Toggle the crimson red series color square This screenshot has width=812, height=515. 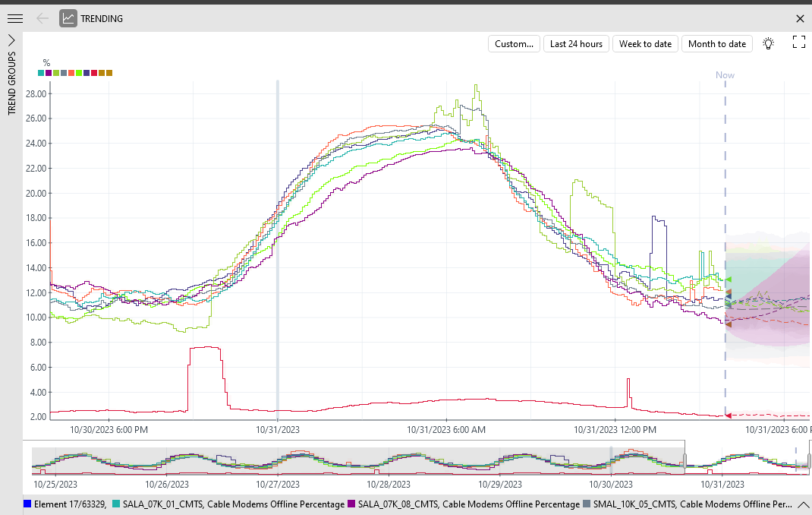(94, 73)
